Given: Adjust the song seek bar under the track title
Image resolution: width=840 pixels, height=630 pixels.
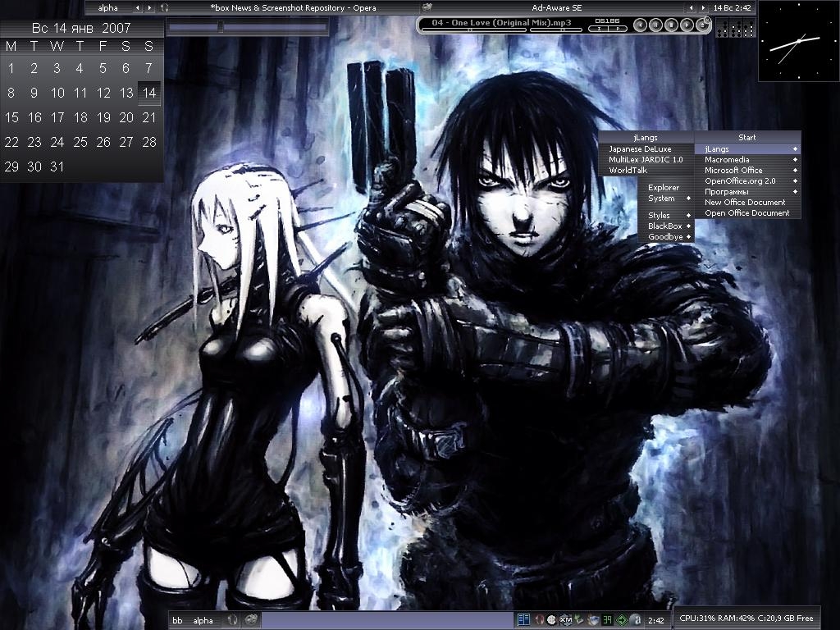Looking at the screenshot, I should coord(473,30).
